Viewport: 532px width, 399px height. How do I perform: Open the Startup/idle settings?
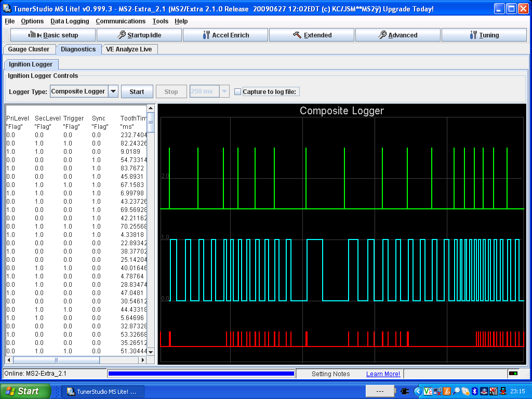tap(139, 35)
